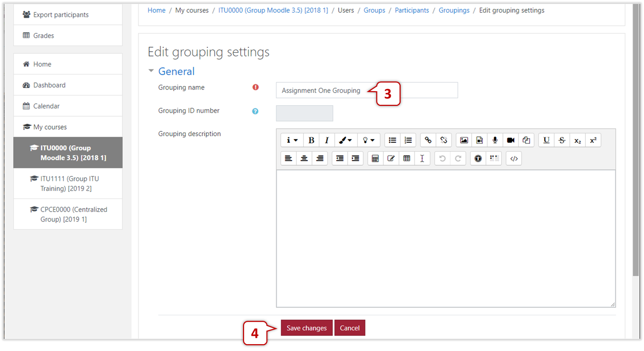Apply subscript formatting
Screen dimensions: 644x351
coord(577,140)
